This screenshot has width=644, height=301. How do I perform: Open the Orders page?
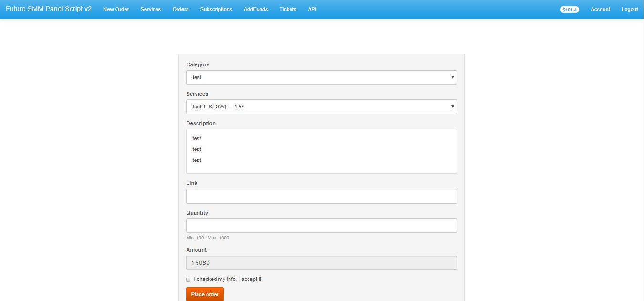pos(180,9)
